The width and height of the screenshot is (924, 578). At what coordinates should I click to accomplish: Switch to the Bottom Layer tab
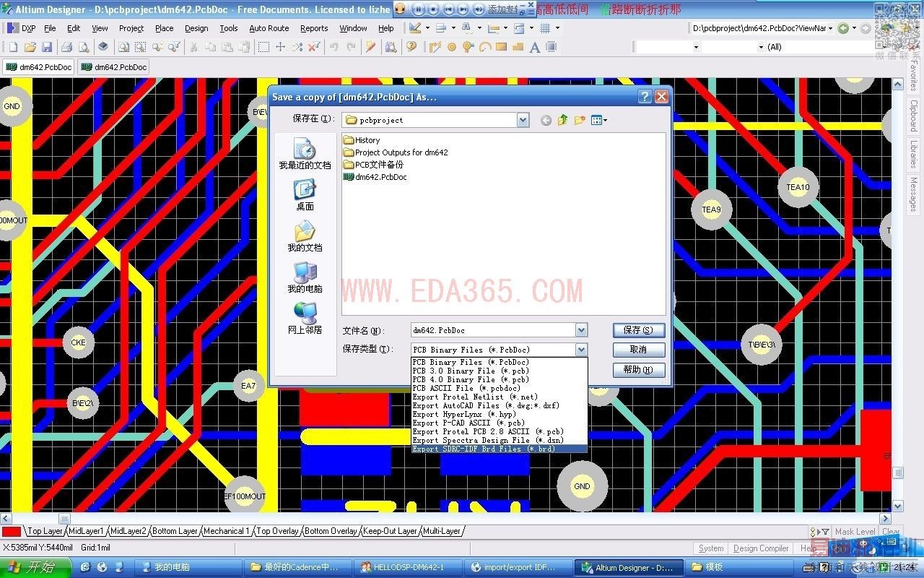click(175, 531)
